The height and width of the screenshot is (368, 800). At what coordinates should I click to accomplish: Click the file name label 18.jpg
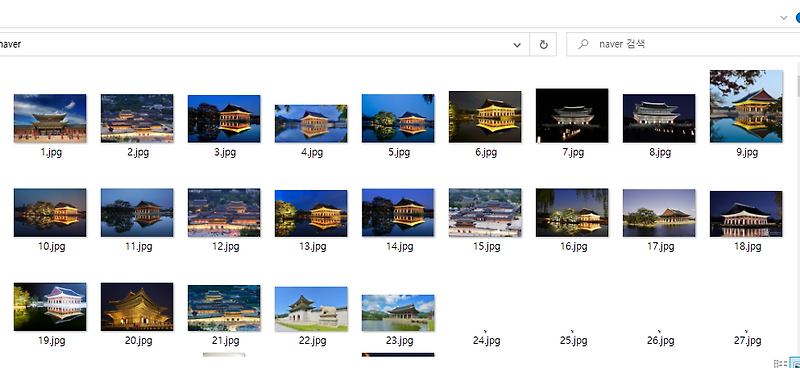(747, 247)
